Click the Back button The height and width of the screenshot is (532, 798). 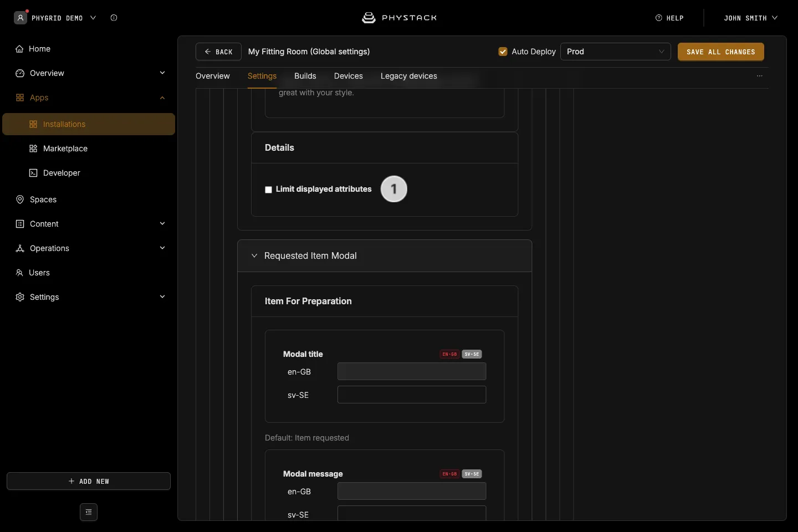point(218,52)
